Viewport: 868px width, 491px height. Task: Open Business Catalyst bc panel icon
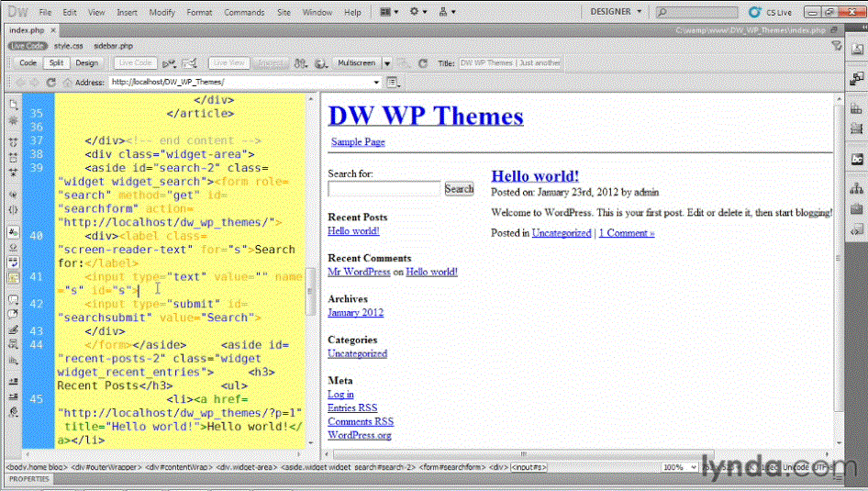coord(857,160)
